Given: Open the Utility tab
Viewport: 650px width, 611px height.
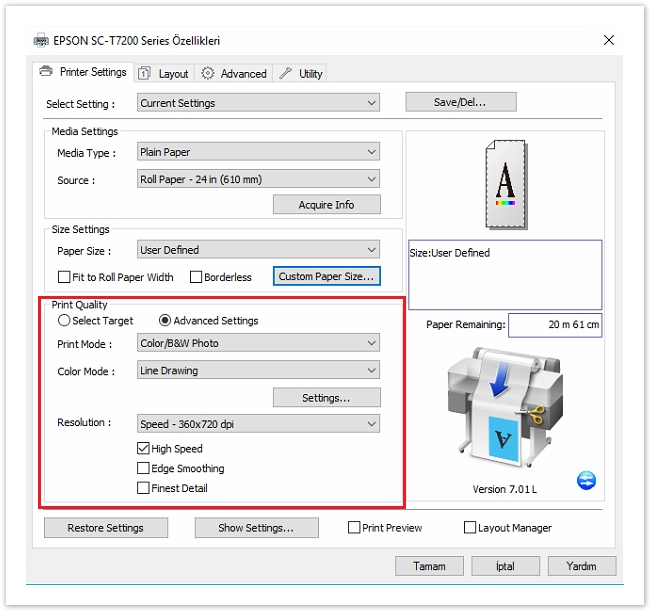Looking at the screenshot, I should click(x=300, y=73).
